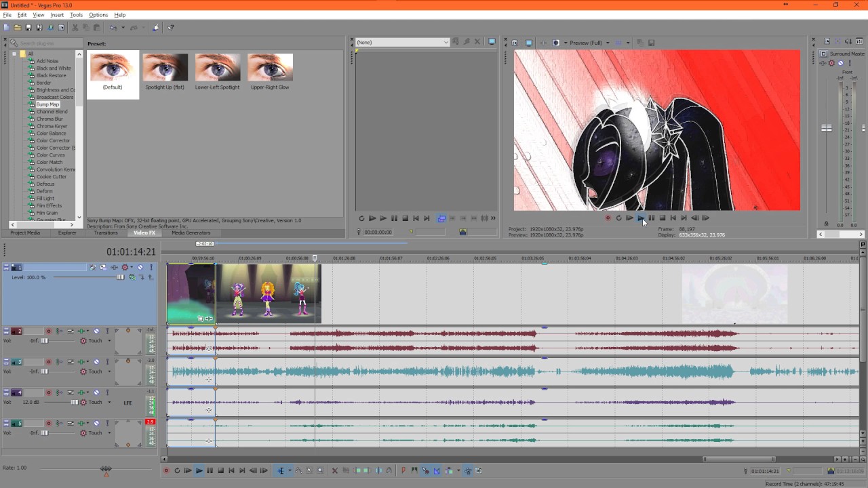The image size is (868, 488).
Task: Mute audio track 2
Action: 96,331
